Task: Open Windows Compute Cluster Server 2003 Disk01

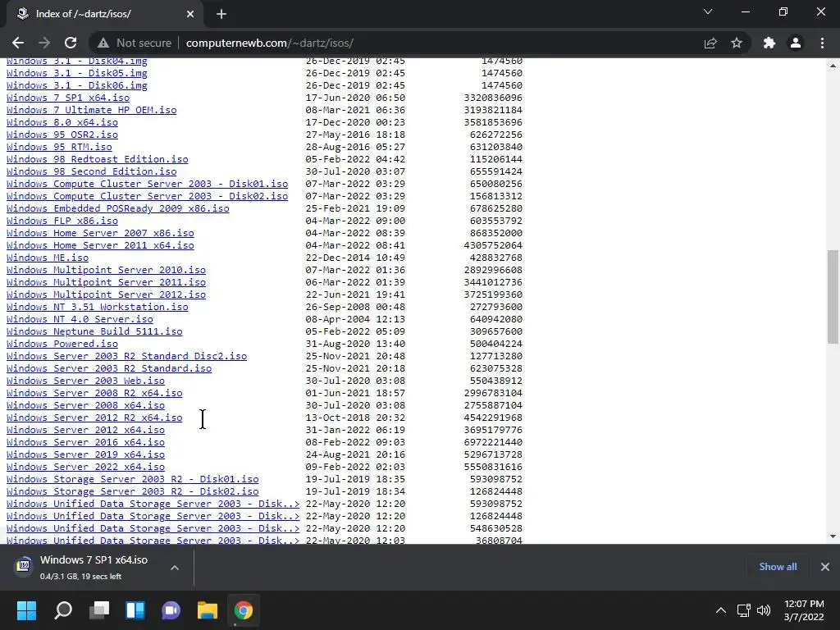Action: pyautogui.click(x=148, y=184)
